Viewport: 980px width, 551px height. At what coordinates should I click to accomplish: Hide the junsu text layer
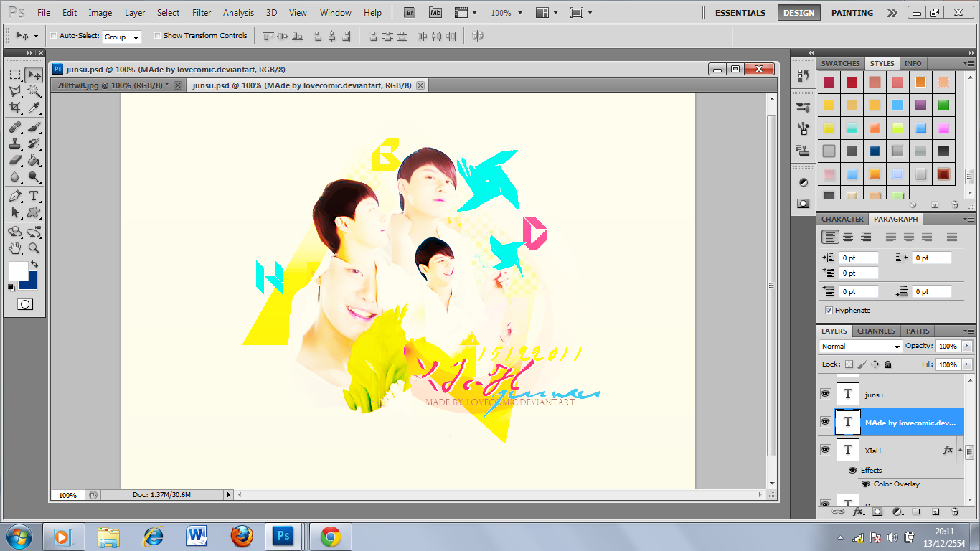tap(825, 394)
